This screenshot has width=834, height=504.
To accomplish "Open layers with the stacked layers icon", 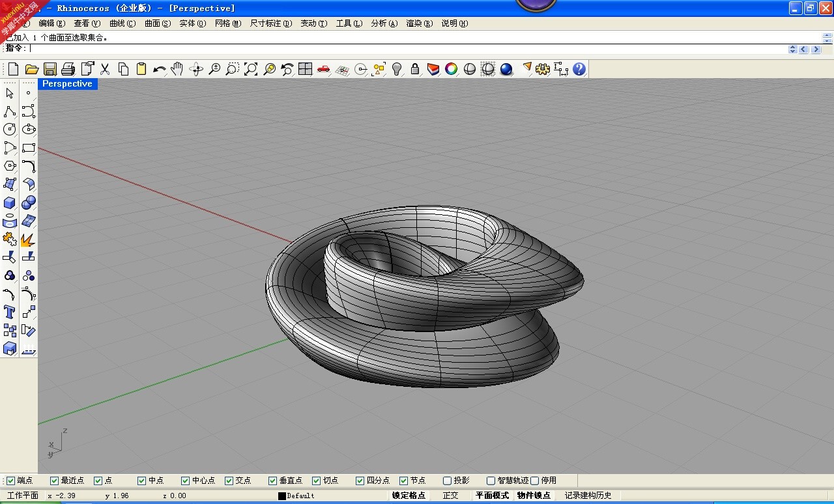I will tap(433, 69).
